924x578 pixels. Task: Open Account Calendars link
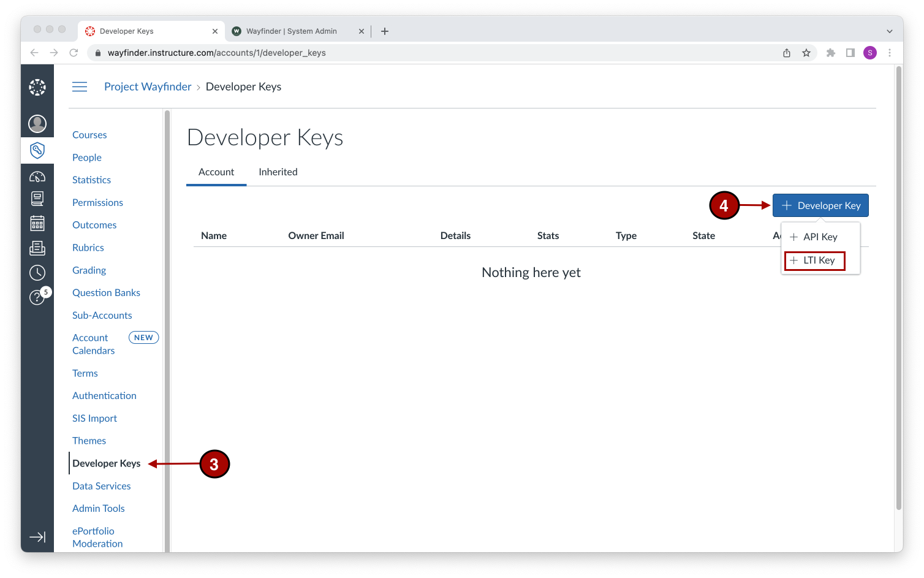(93, 344)
